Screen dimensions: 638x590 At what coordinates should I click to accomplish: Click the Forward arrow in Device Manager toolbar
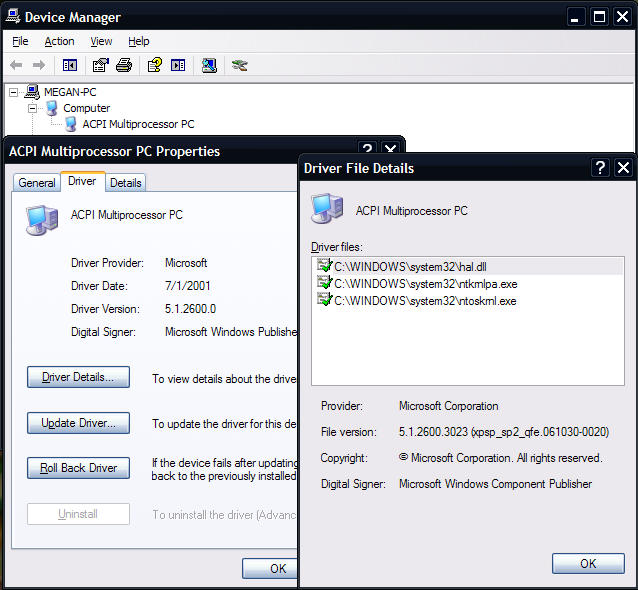tap(39, 65)
